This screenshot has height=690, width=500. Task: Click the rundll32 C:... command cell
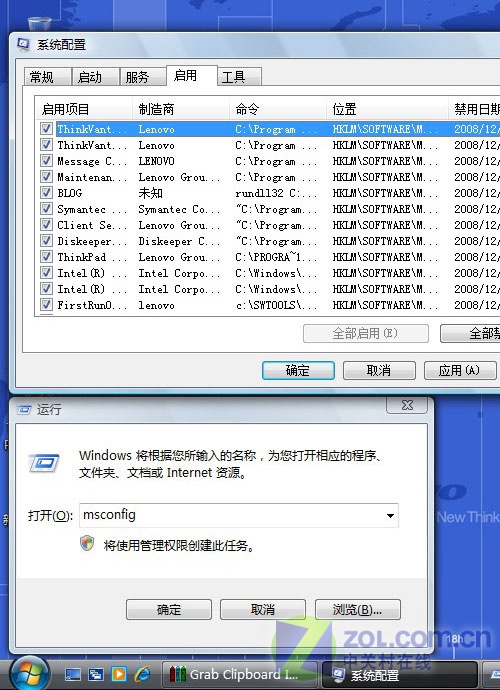click(276, 193)
